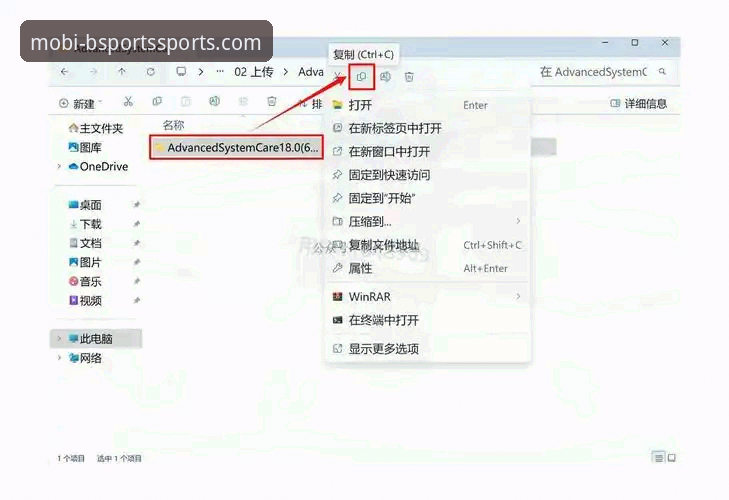Go forward with the right arrow button
This screenshot has height=500, width=729.
[93, 72]
